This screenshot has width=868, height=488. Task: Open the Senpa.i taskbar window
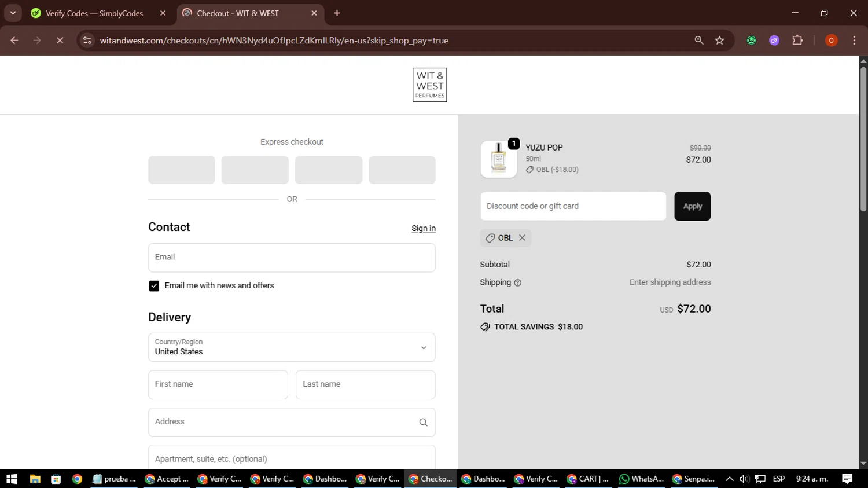coord(693,479)
